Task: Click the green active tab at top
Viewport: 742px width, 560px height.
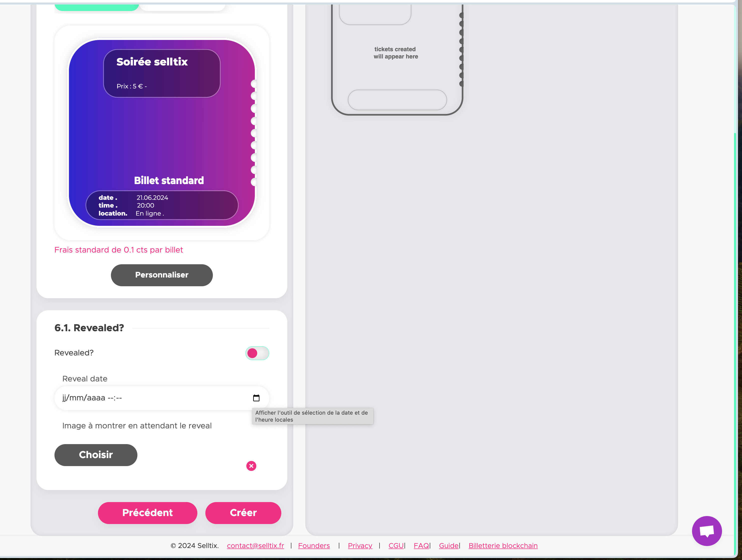Action: click(97, 7)
